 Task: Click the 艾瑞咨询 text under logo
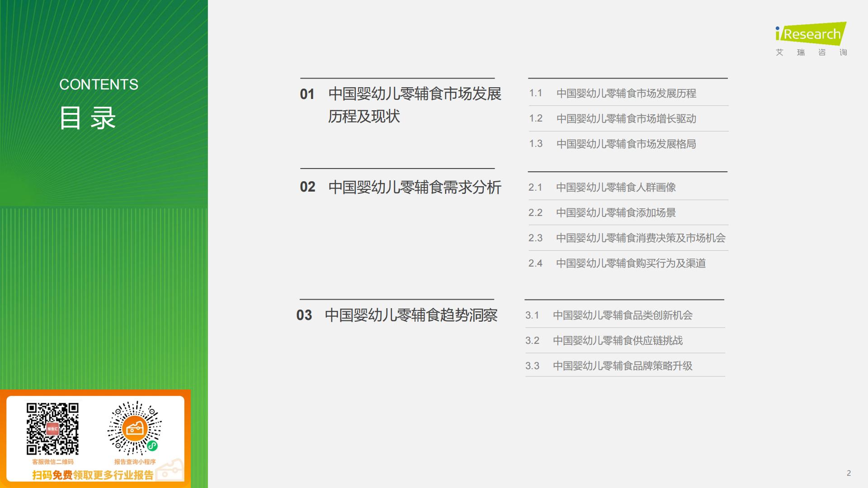point(811,52)
